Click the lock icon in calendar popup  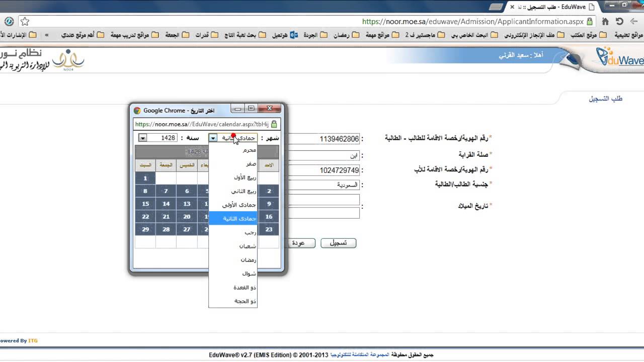(x=274, y=124)
